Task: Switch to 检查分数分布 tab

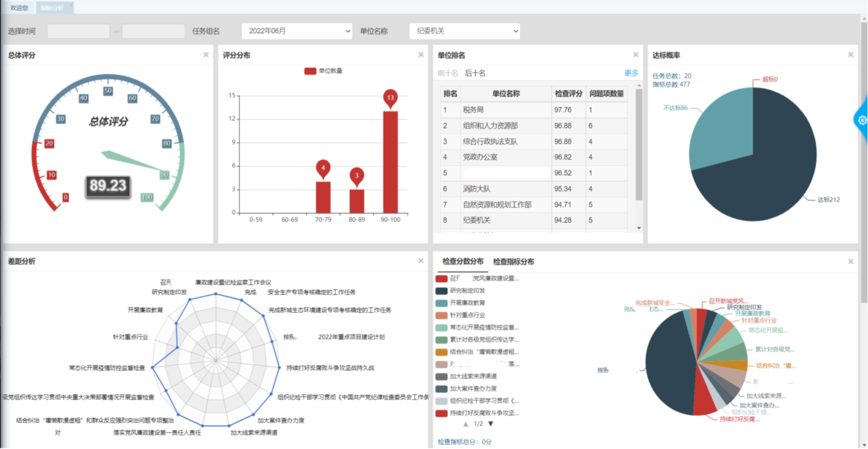Action: click(x=463, y=261)
